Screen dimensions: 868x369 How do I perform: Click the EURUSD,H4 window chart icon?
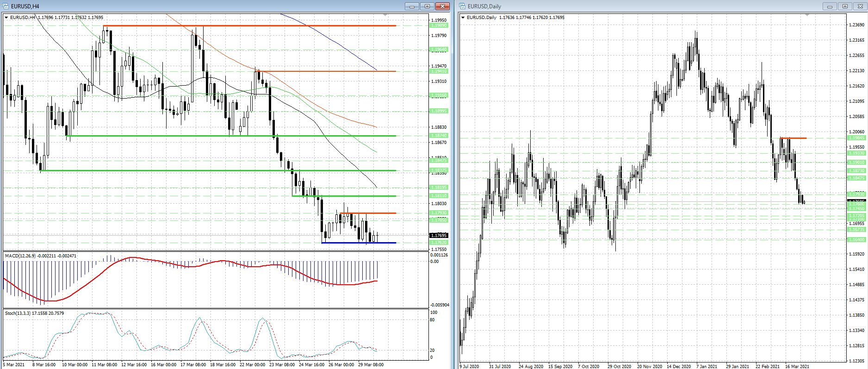[6, 6]
